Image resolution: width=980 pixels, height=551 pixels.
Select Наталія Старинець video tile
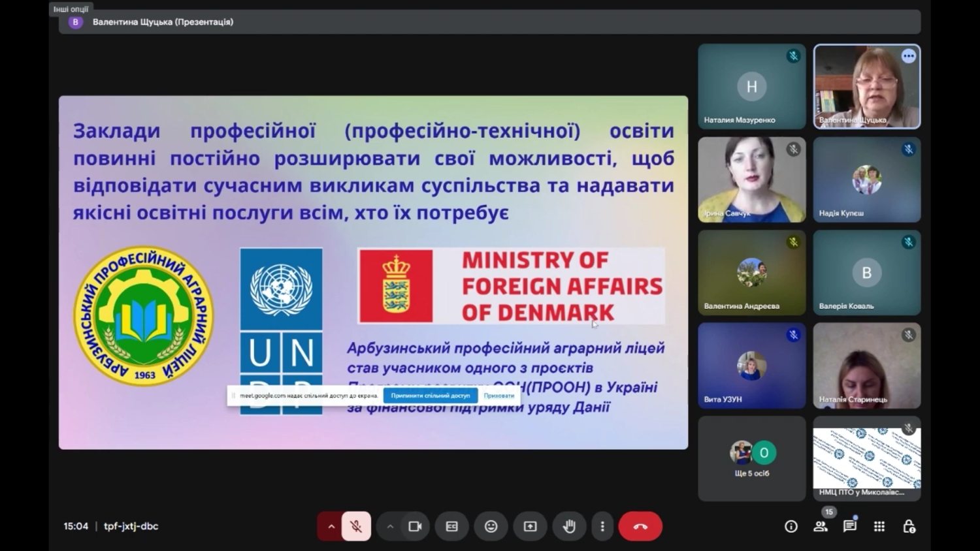tap(867, 366)
